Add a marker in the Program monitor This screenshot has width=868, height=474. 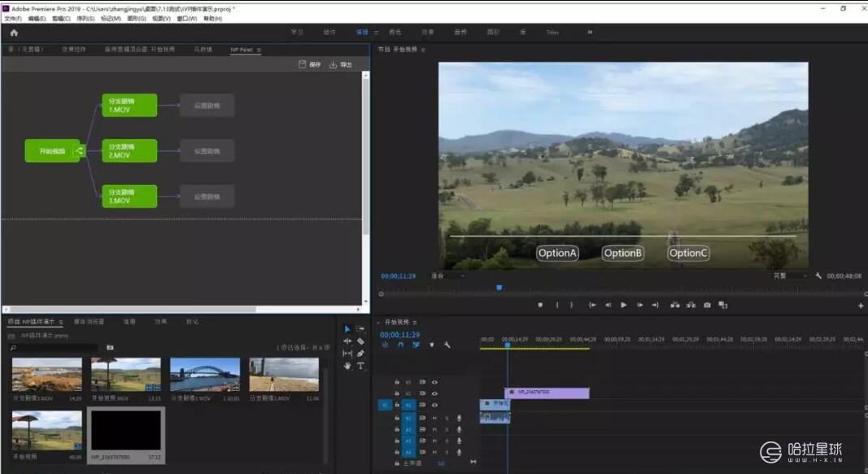(x=540, y=305)
